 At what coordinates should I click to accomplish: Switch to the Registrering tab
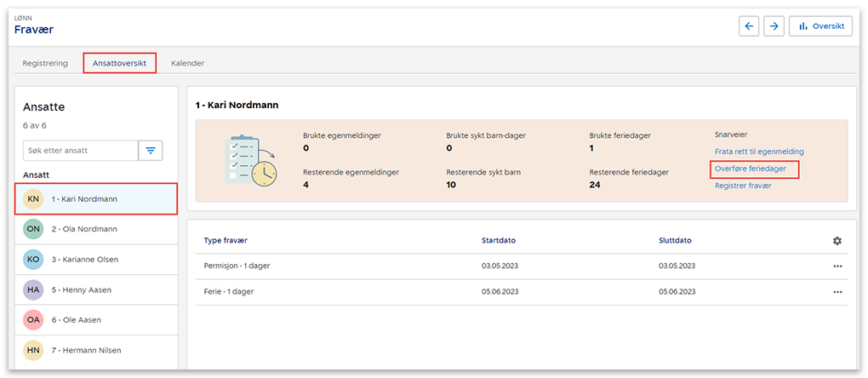[x=45, y=63]
